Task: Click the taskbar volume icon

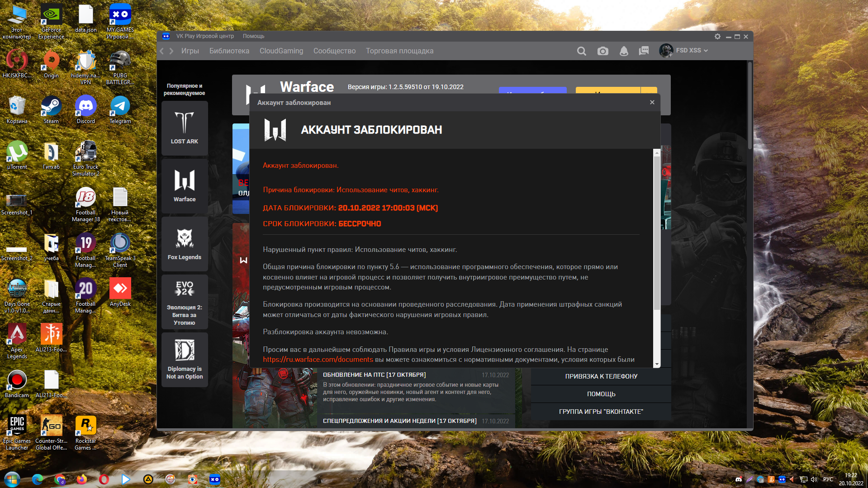Action: pos(814,479)
